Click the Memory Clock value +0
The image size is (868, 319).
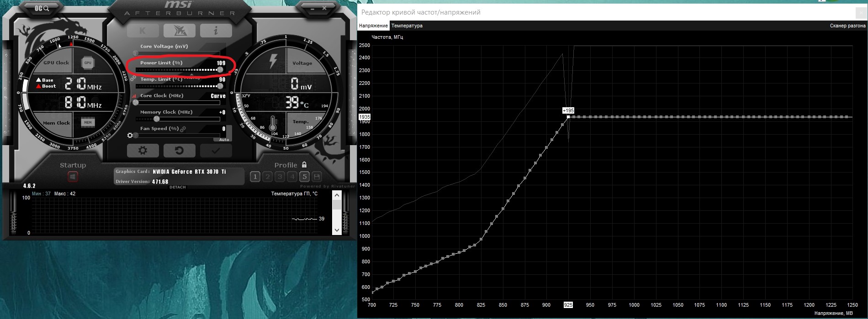pos(222,112)
